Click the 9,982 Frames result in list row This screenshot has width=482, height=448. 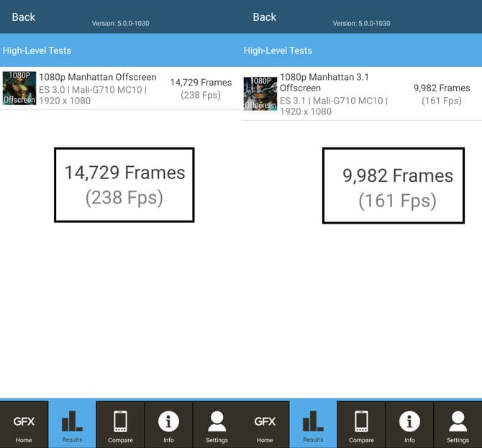tap(442, 88)
